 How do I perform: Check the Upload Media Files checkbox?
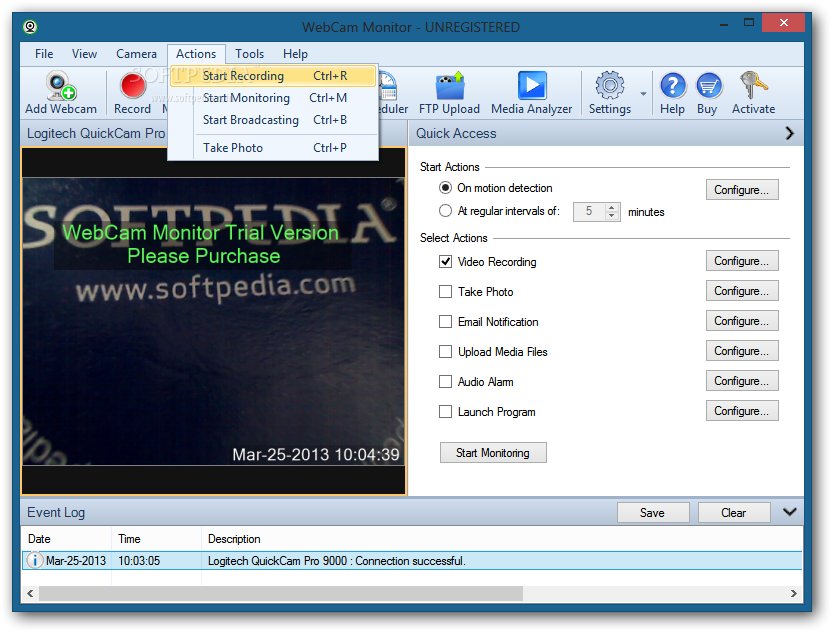(x=445, y=351)
